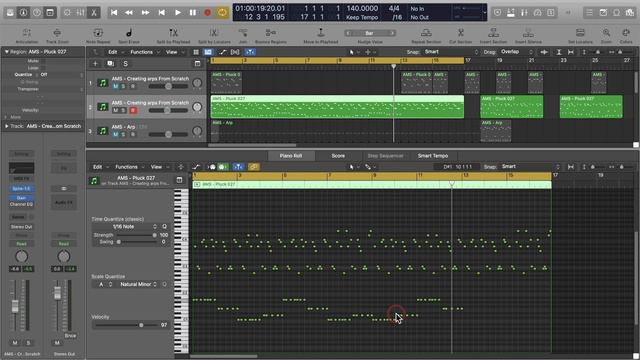The width and height of the screenshot is (640, 360).
Task: Switch to the Smart Tempo tab
Action: click(x=433, y=156)
